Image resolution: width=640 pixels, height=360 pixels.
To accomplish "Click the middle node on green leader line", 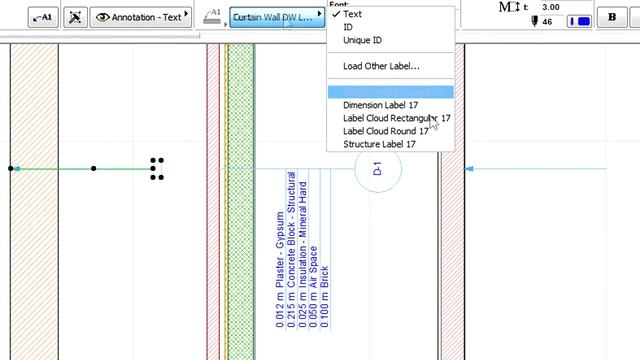I will [93, 168].
